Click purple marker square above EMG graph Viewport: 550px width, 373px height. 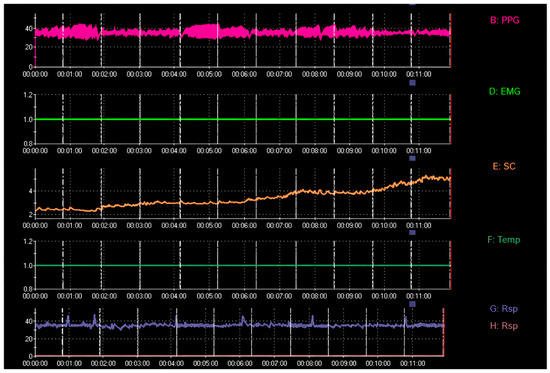click(412, 83)
